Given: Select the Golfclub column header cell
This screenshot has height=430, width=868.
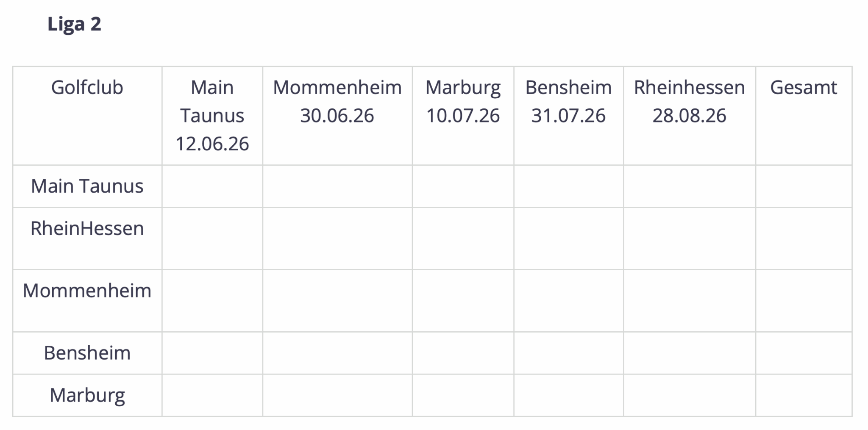Looking at the screenshot, I should 87,88.
